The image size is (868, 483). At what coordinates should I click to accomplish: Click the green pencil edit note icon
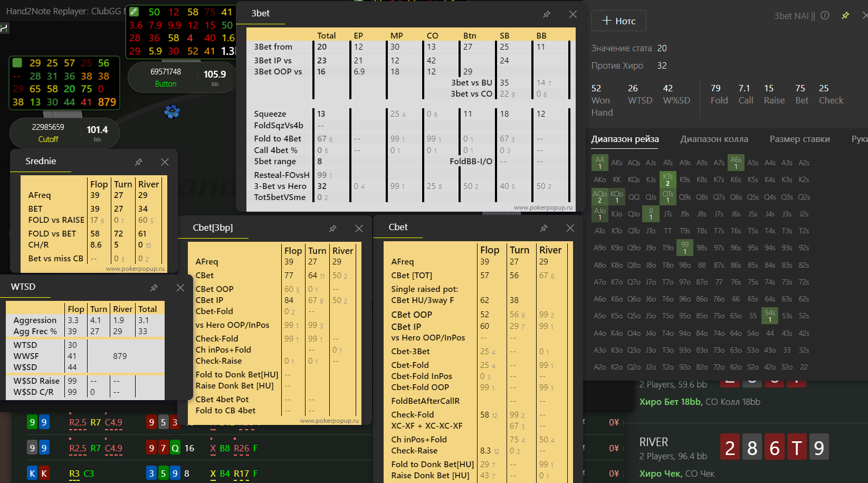134,12
